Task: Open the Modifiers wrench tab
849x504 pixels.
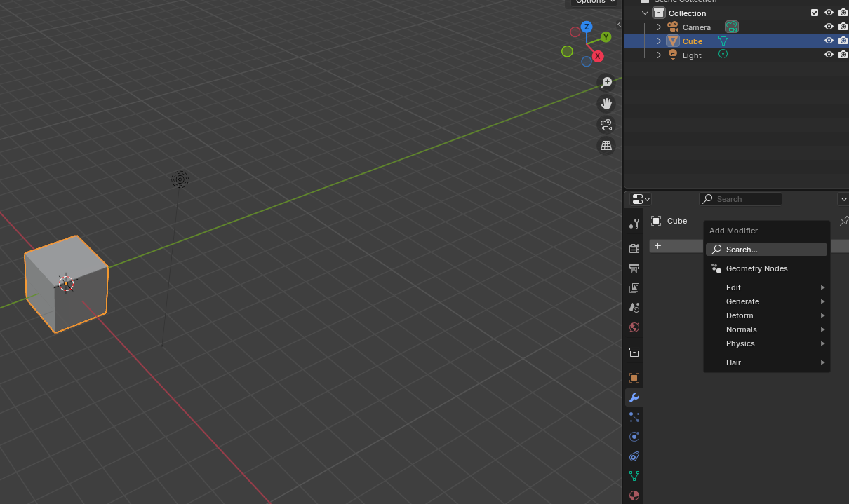Action: coord(634,397)
